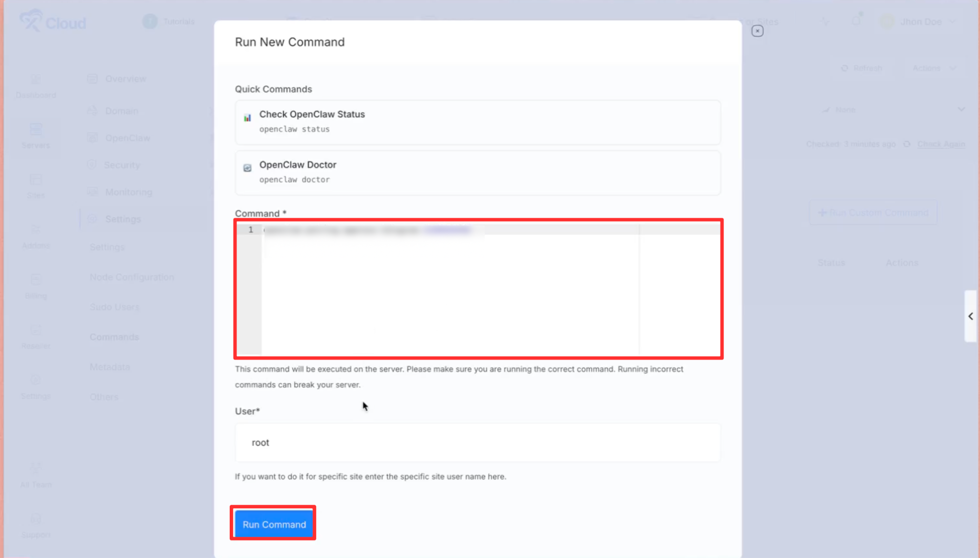980x558 pixels.
Task: Close the Run New Command dialog
Action: (x=757, y=31)
